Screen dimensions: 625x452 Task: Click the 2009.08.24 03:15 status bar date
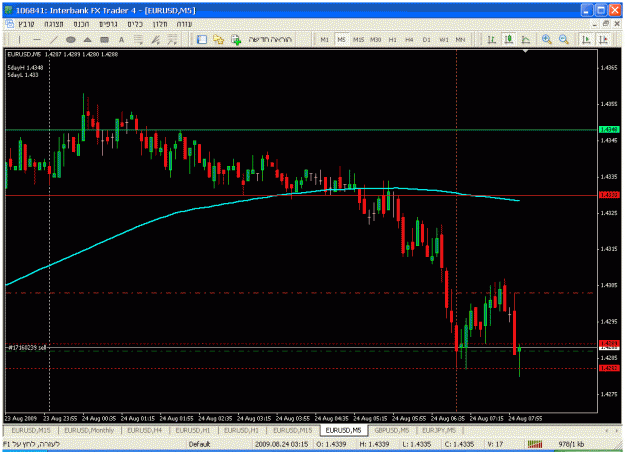pyautogui.click(x=281, y=444)
